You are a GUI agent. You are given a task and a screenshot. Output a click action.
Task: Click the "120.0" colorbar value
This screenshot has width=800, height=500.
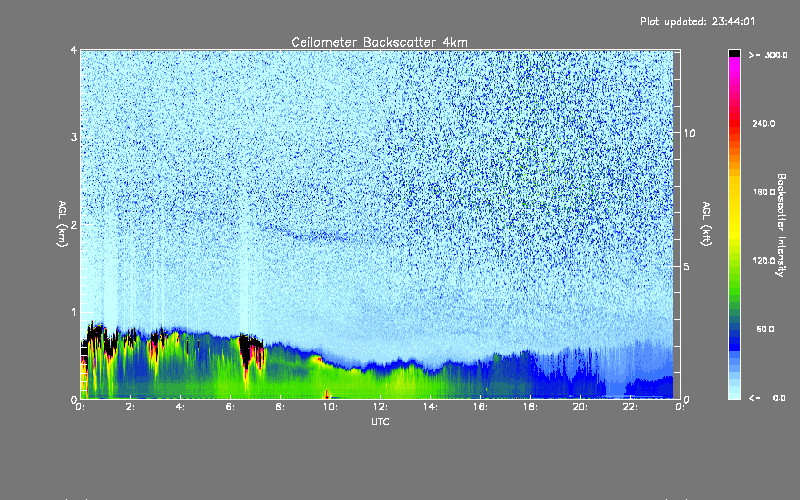[x=764, y=260]
